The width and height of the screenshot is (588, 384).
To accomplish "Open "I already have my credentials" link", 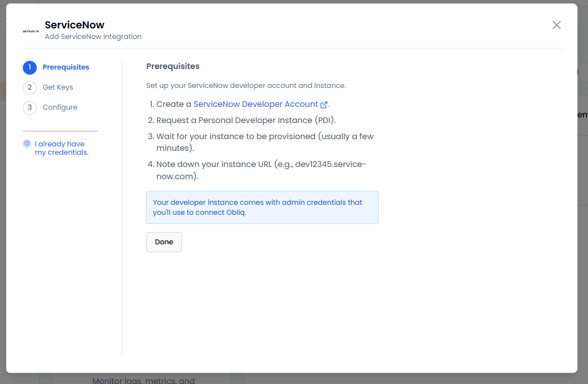I will [61, 148].
